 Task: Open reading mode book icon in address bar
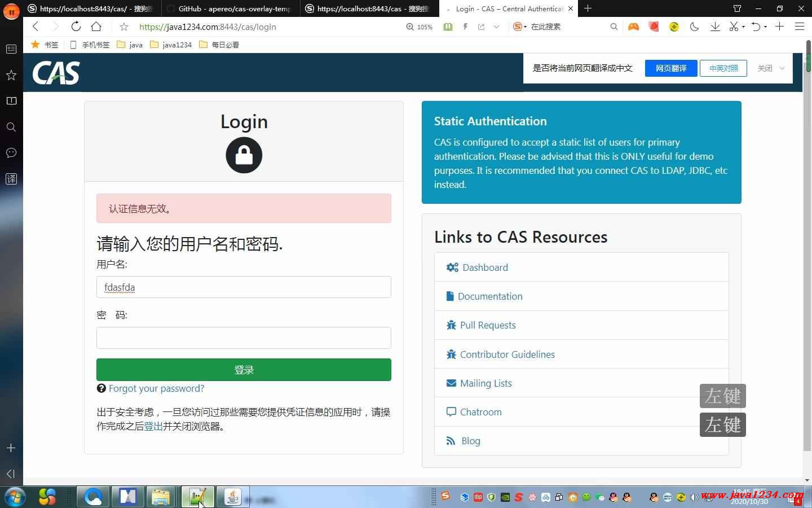[448, 27]
